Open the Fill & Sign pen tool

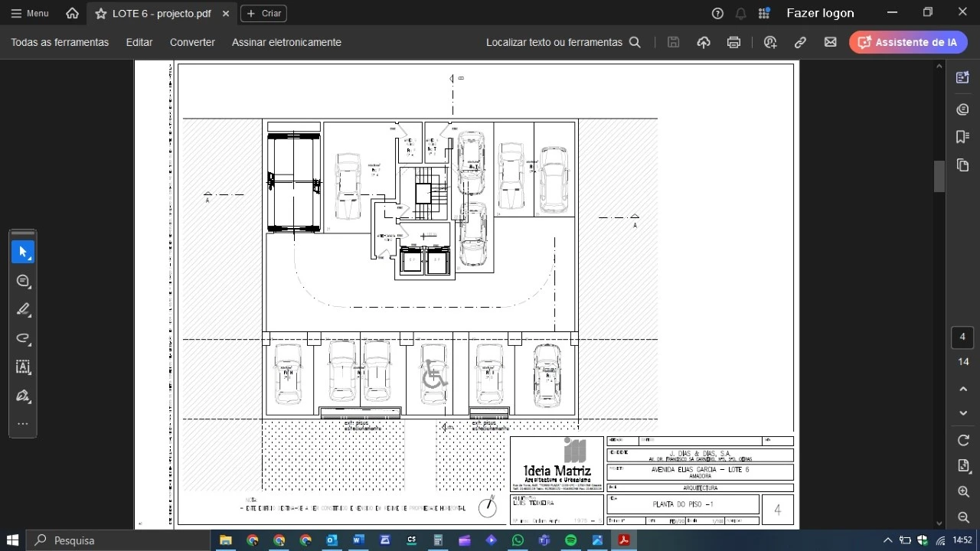tap(23, 396)
